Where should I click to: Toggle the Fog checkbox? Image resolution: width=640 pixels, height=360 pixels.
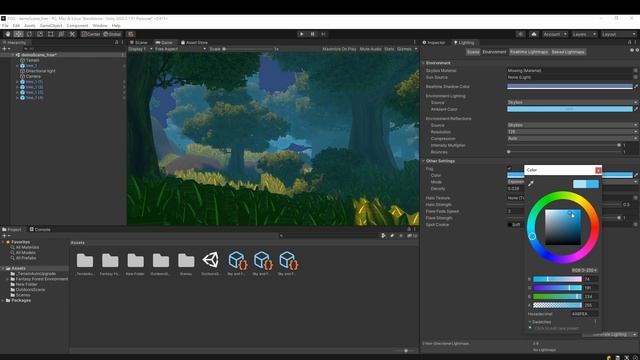pos(509,169)
